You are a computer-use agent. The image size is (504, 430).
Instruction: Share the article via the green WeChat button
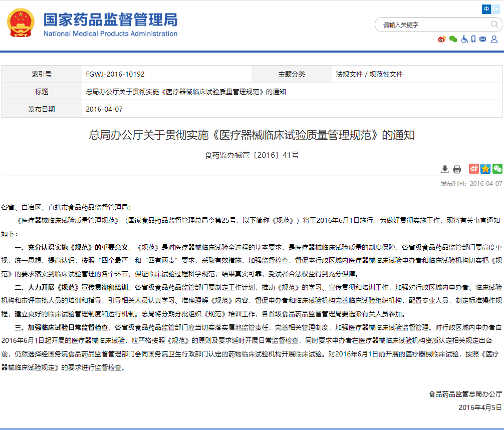[x=497, y=169]
